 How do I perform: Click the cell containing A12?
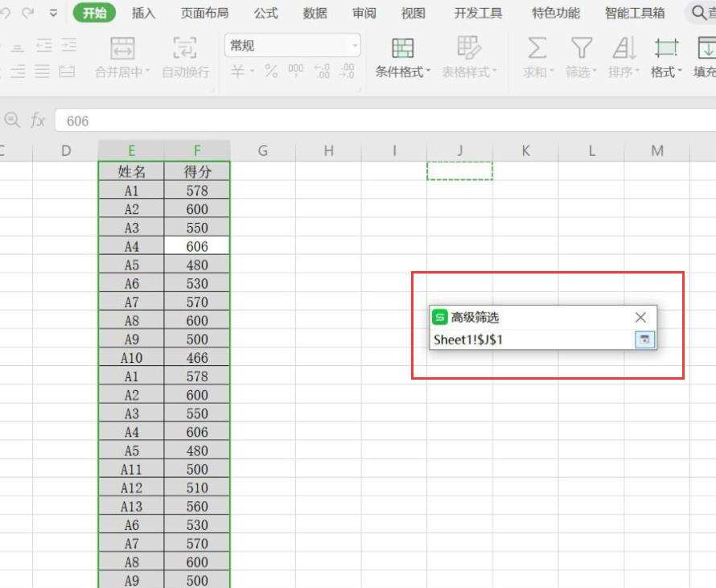[131, 487]
